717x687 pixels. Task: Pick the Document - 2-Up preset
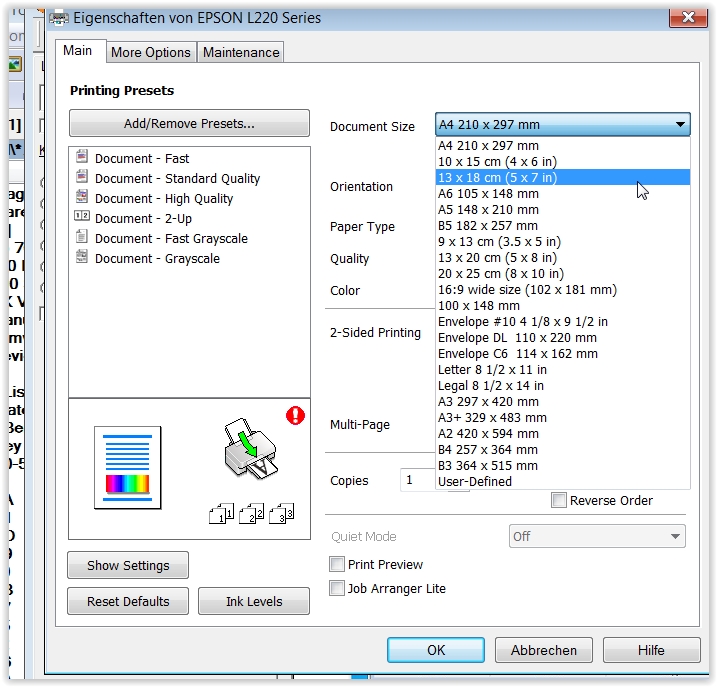coord(143,218)
